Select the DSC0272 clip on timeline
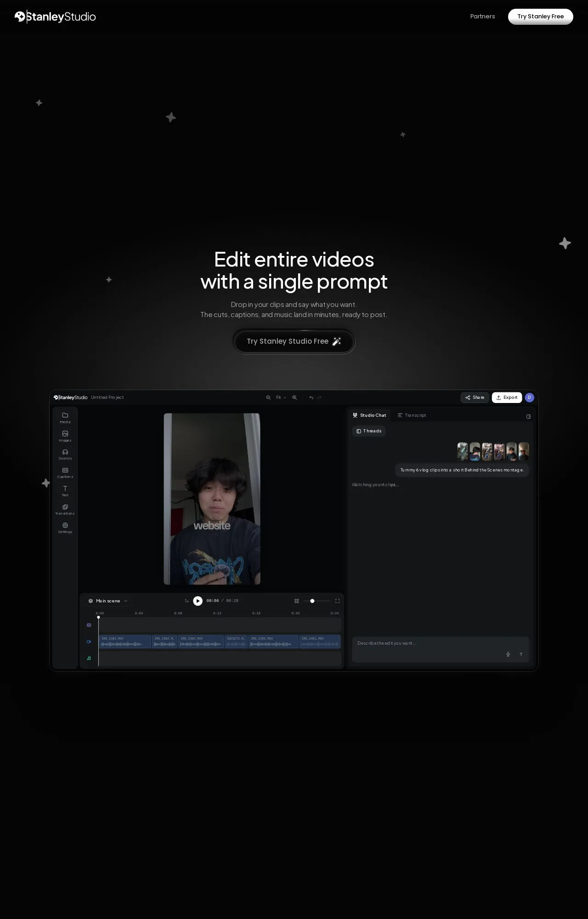This screenshot has width=588, height=919. tap(236, 641)
